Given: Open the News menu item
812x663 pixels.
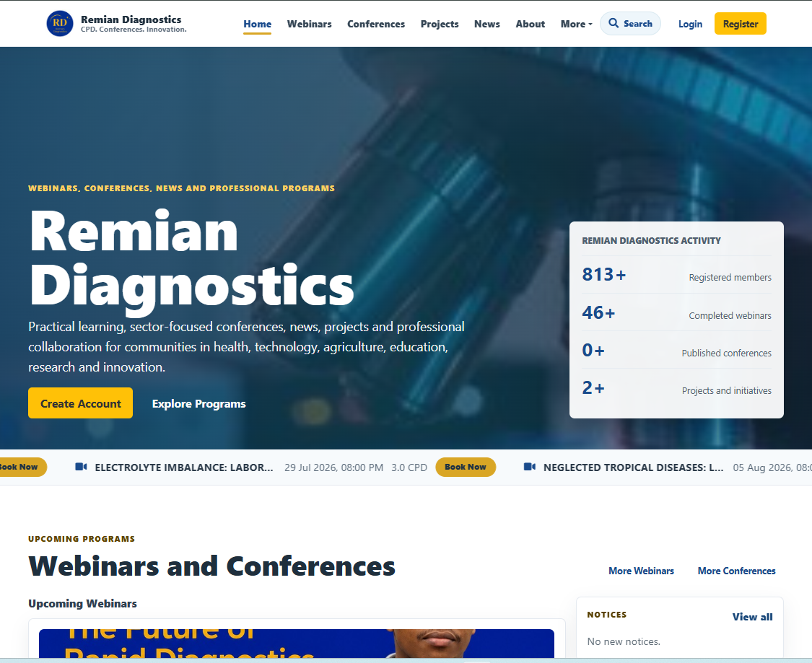Looking at the screenshot, I should tap(486, 24).
